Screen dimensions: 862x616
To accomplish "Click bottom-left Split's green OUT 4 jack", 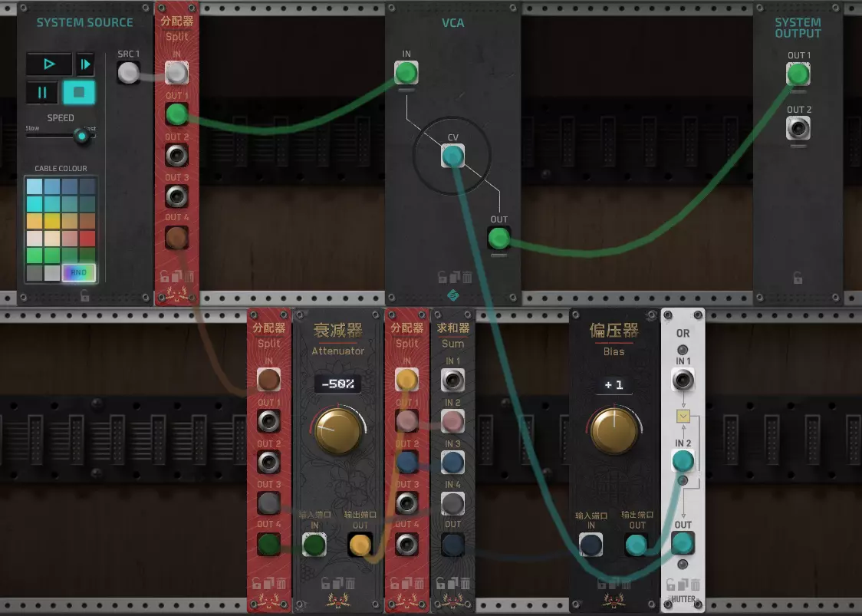I will [269, 545].
